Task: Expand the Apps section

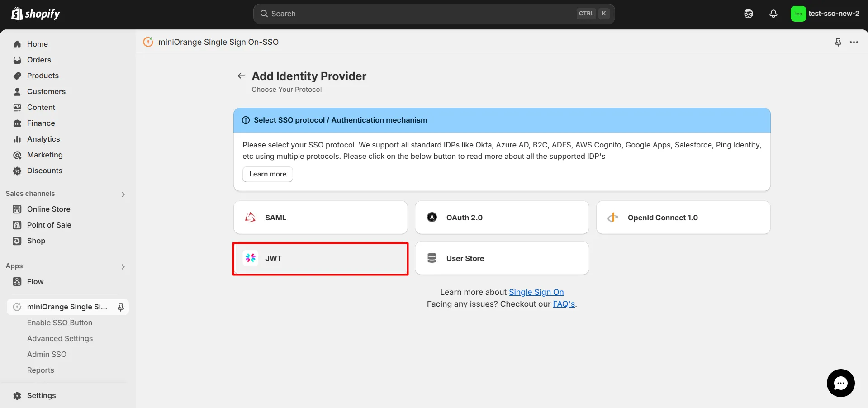Action: (123, 266)
